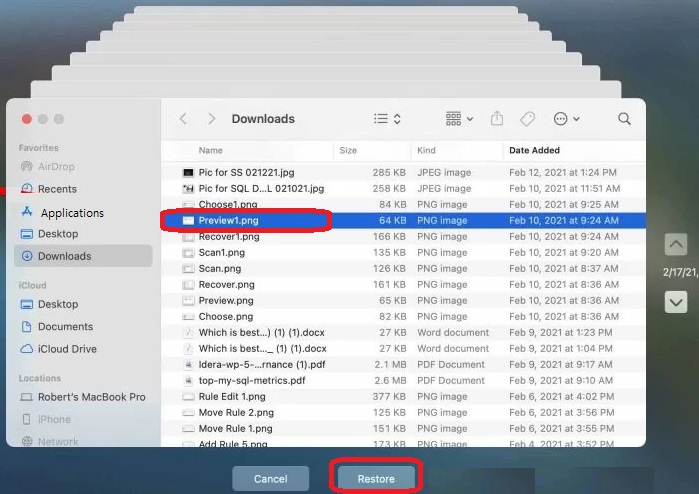Click the forward navigation chevron
This screenshot has height=494, width=699.
point(211,119)
